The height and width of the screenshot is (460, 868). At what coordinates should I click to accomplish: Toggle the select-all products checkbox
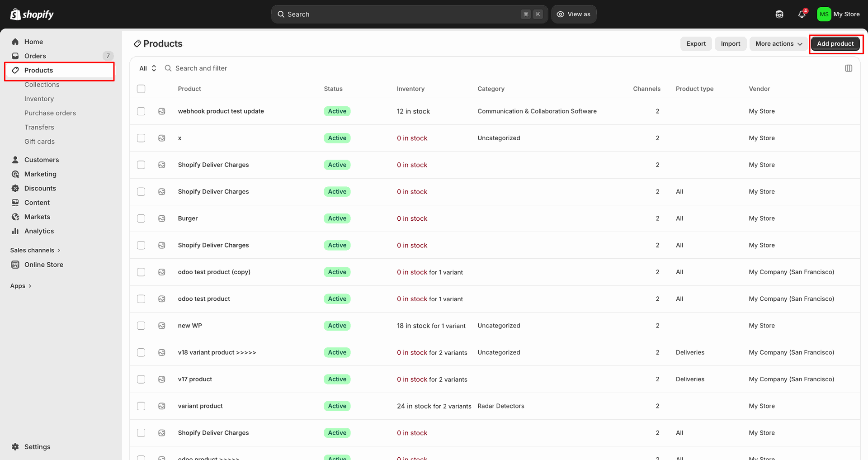pos(141,89)
